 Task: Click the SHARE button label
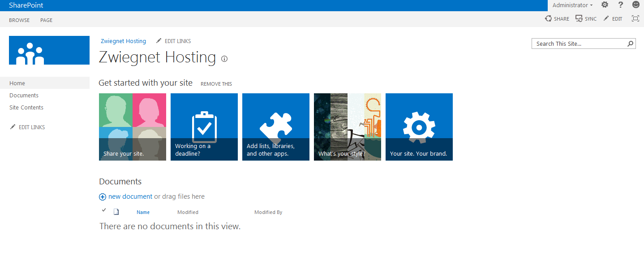pos(562,19)
